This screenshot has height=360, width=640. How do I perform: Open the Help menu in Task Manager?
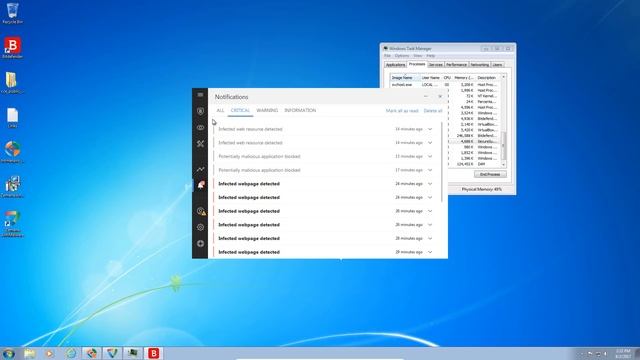[x=431, y=56]
